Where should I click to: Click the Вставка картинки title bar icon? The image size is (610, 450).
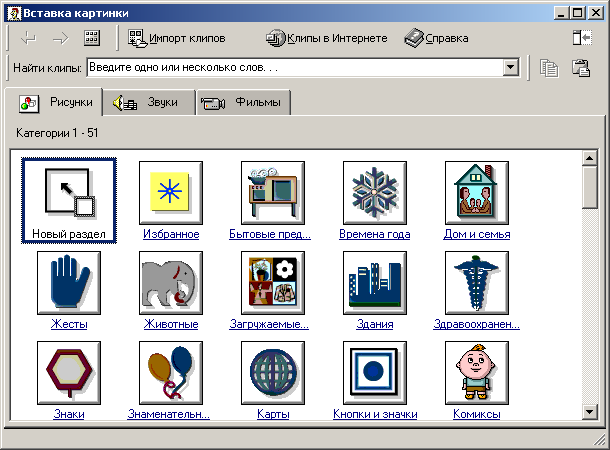tap(14, 13)
